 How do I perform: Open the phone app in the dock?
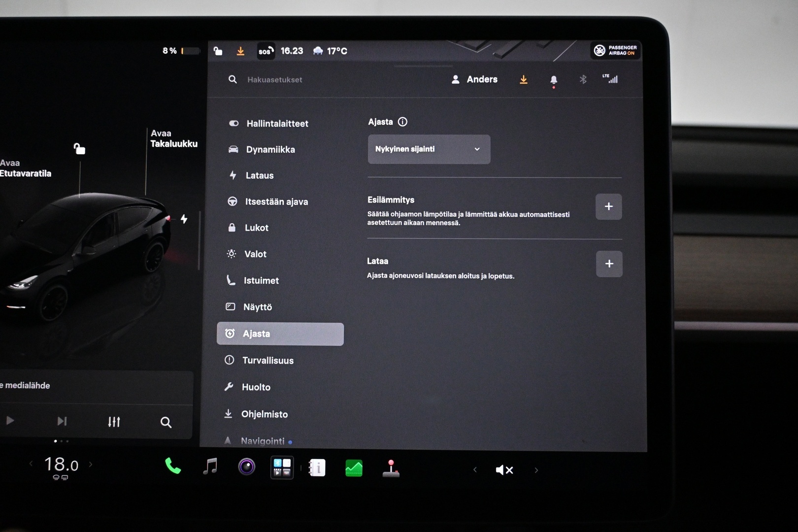[173, 466]
